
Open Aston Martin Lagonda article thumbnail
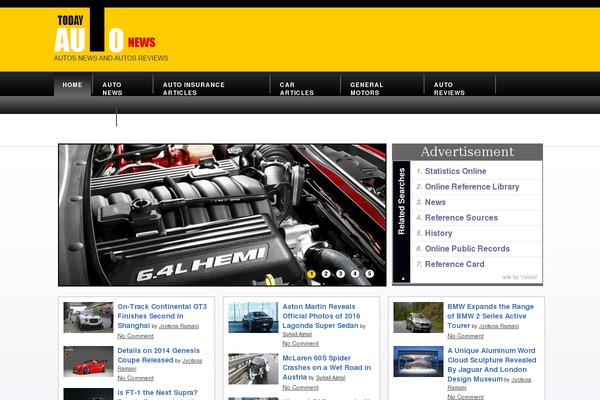click(253, 317)
